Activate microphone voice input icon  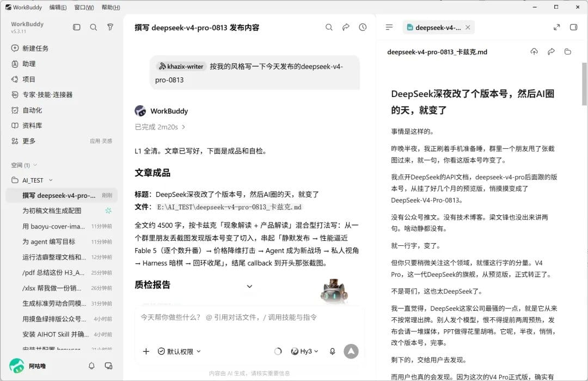[332, 352]
